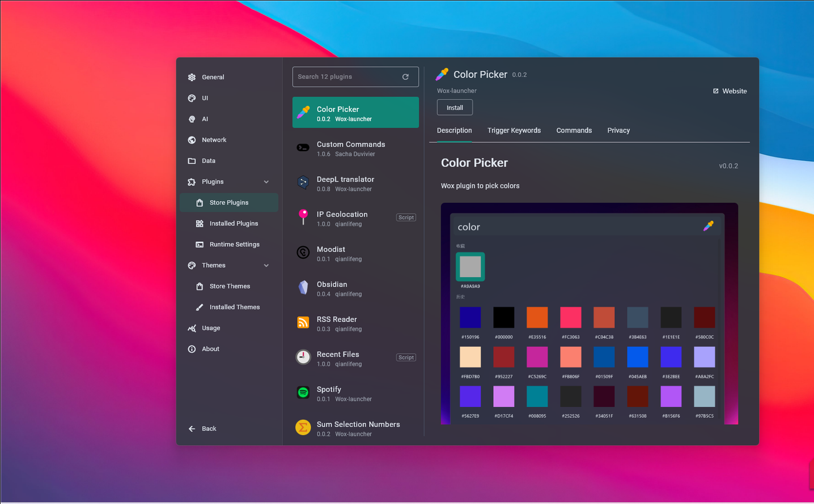Select the Obsidian plugin icon

click(x=303, y=288)
